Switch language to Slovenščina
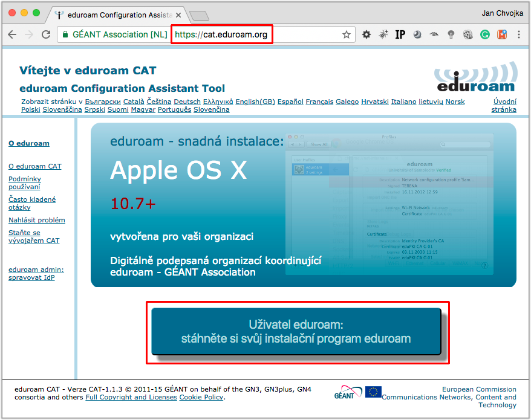 click(62, 109)
